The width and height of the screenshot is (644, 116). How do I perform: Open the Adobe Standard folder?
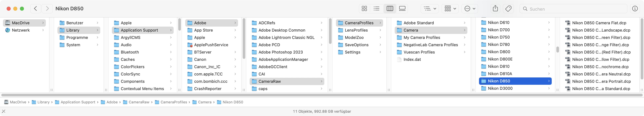point(431,23)
